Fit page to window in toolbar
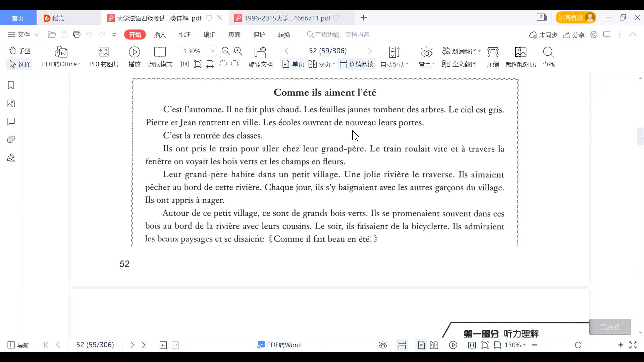 pyautogui.click(x=198, y=64)
